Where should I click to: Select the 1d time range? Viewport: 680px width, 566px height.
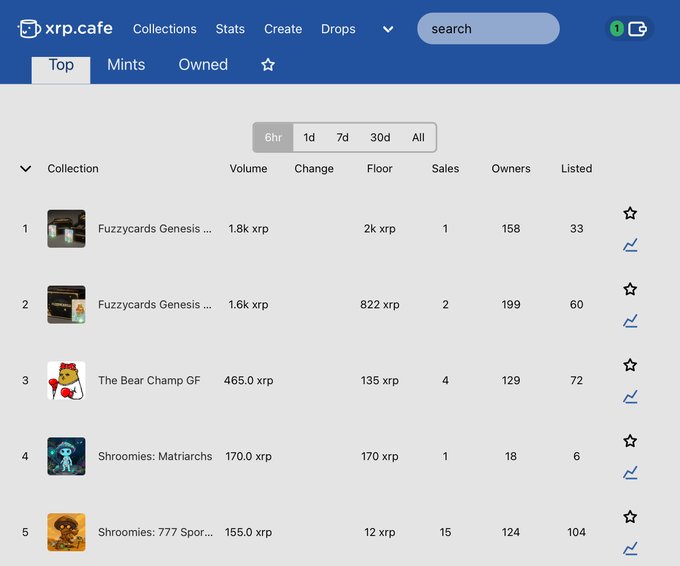309,137
